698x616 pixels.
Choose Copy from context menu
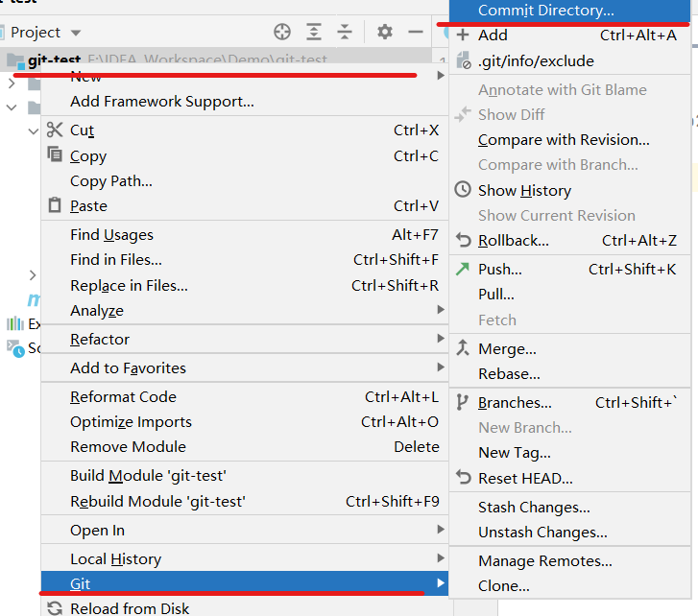245,155
